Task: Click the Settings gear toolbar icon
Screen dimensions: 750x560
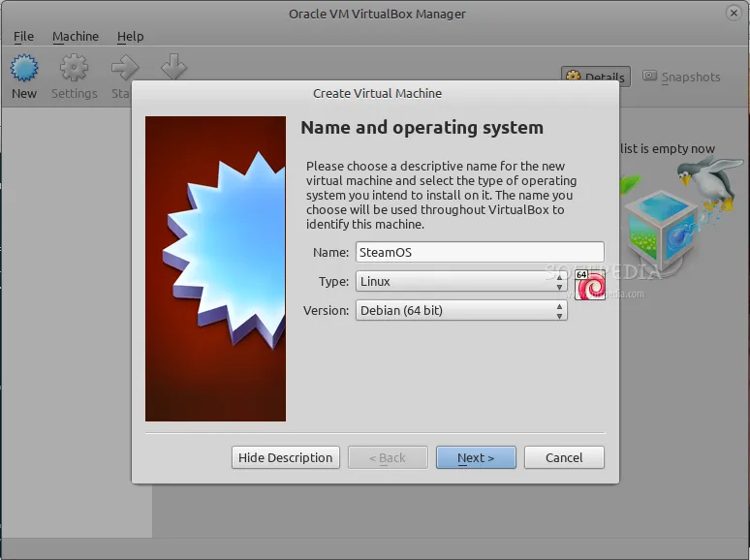Action: (74, 69)
